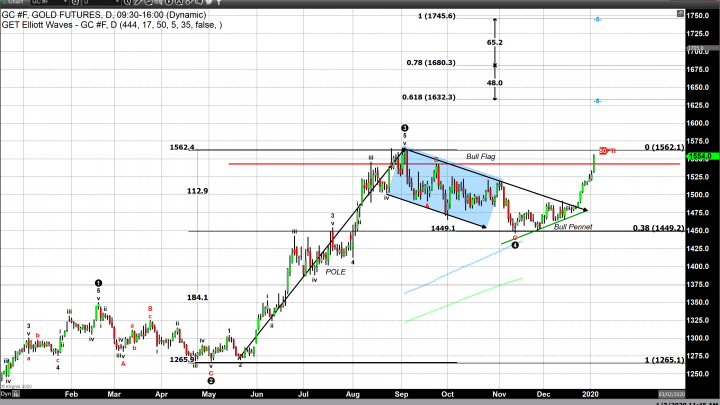Click the blue -5- projection marker near 1632
Viewport: 720px width, 405px height.
point(597,101)
